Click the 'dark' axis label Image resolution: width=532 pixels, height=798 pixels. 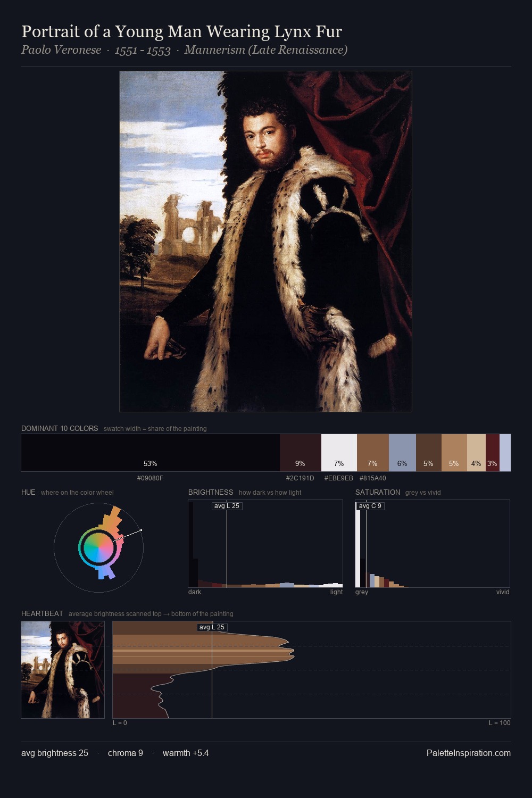195,592
